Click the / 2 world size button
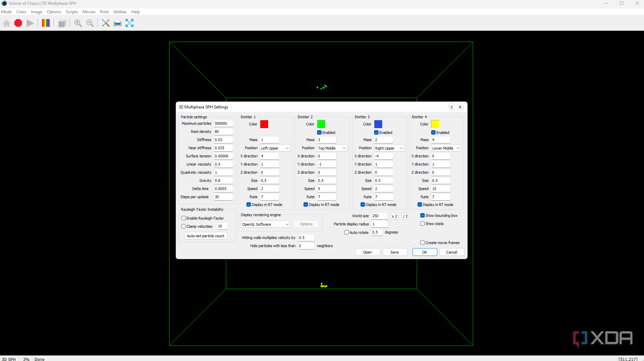 click(405, 216)
